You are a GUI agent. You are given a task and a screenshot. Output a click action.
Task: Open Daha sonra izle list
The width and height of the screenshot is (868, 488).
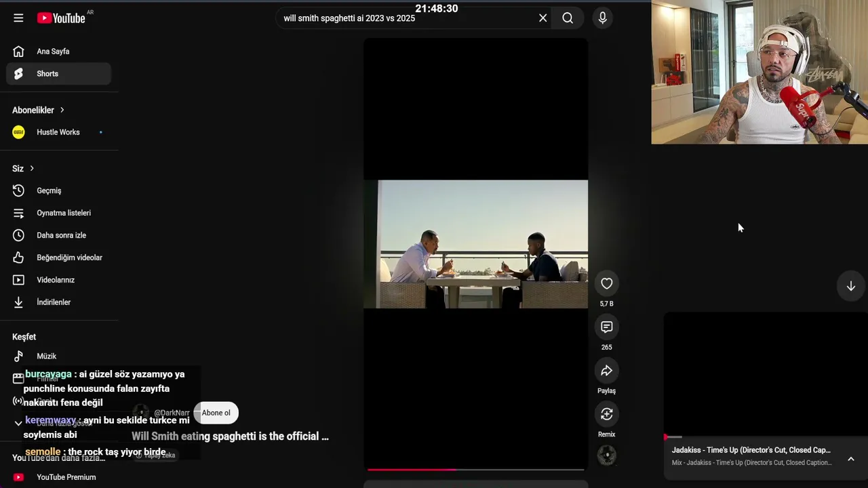click(59, 235)
